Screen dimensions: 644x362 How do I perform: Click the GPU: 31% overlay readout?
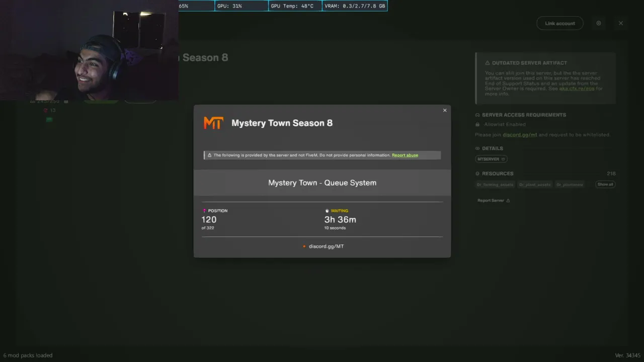tap(242, 6)
